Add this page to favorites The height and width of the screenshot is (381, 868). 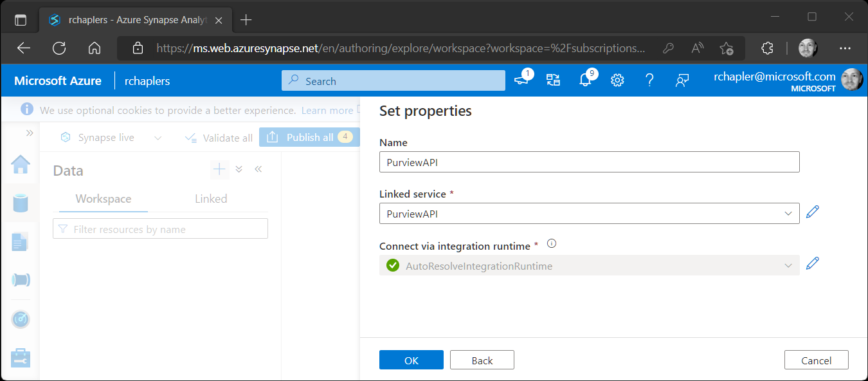727,48
